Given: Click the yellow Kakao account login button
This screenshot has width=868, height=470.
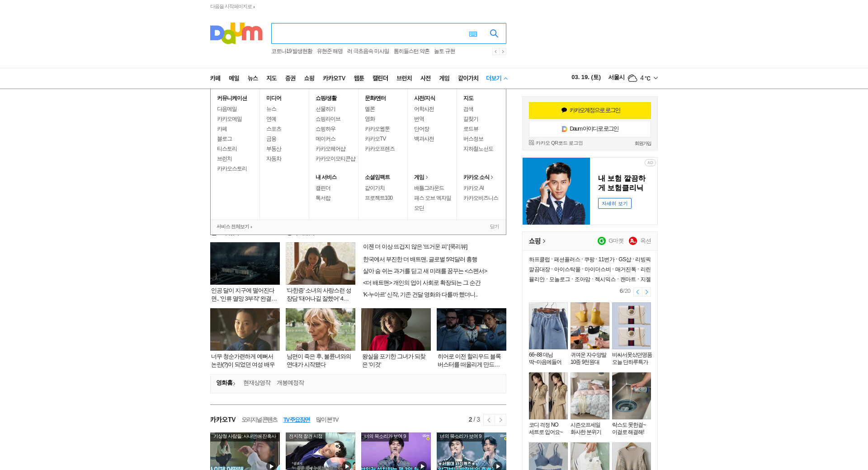Looking at the screenshot, I should pyautogui.click(x=590, y=110).
